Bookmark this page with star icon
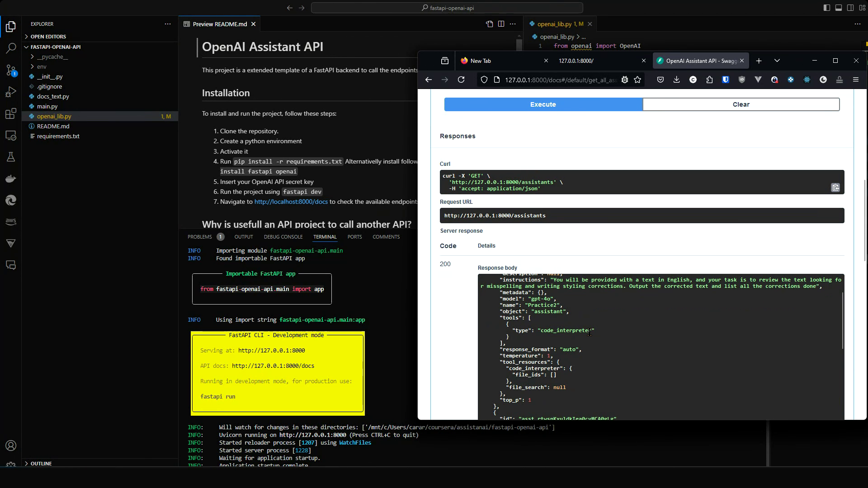 (637, 80)
